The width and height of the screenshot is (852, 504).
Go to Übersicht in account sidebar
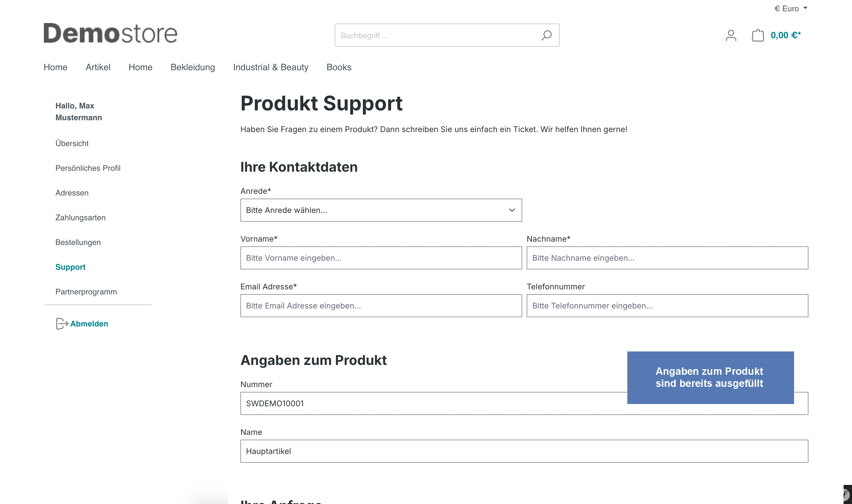click(x=72, y=143)
